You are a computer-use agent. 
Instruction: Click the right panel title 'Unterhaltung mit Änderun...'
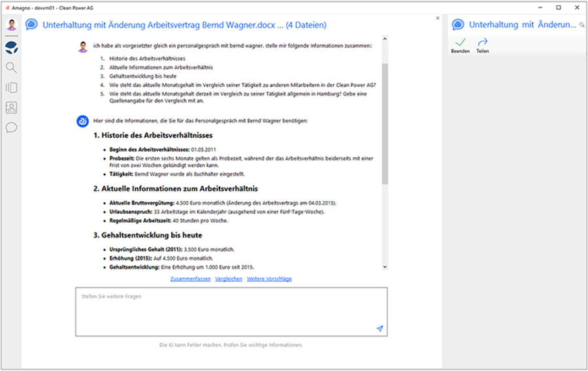523,25
